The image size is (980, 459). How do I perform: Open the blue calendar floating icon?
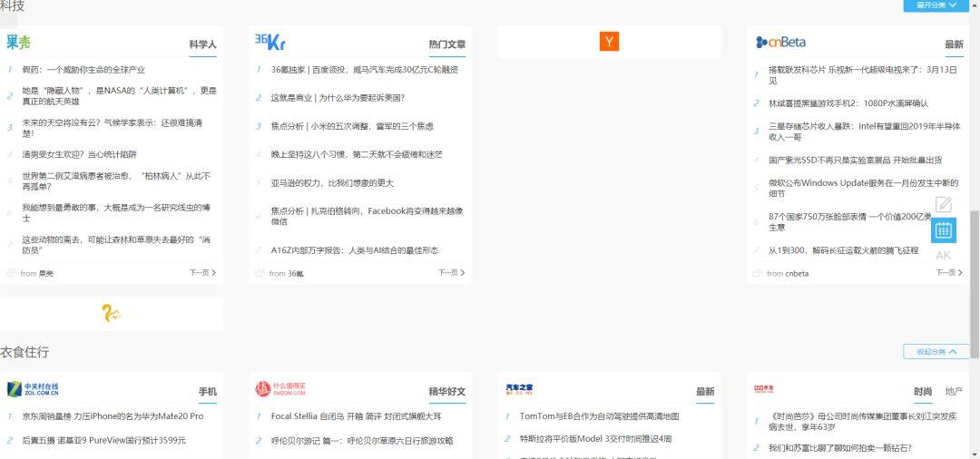pyautogui.click(x=943, y=229)
